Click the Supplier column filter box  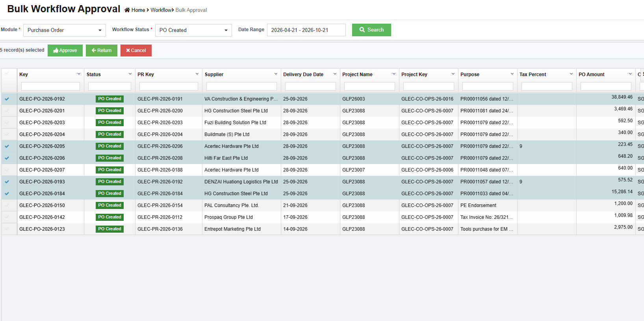(x=241, y=86)
